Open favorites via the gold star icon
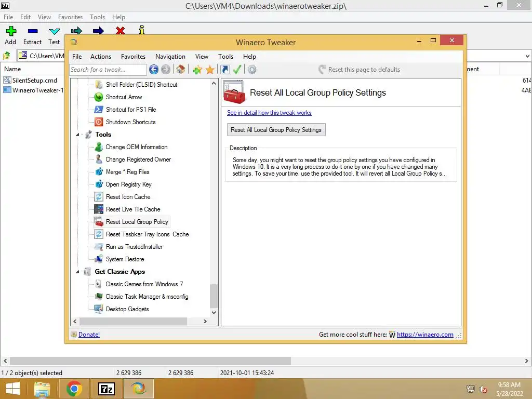Viewport: 532px width, 399px height. click(x=210, y=70)
